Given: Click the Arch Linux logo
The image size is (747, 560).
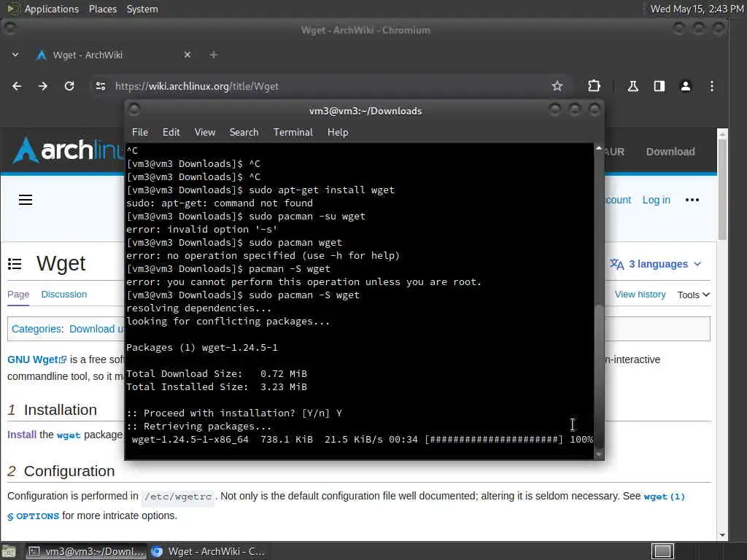Looking at the screenshot, I should 66,150.
